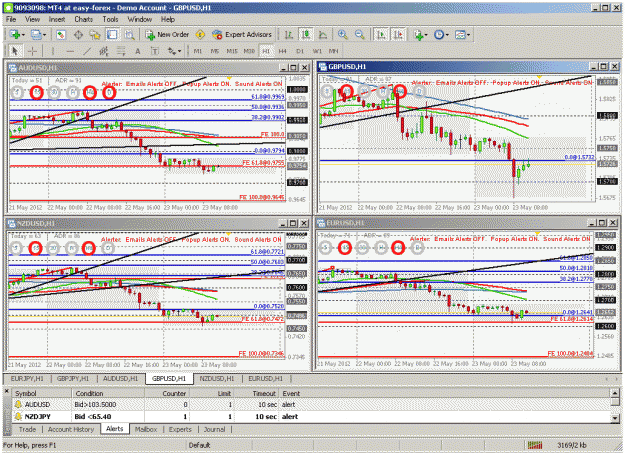Screen dimensions: 625x453
Task: Open the Strategy Tester icon
Action: [130, 35]
